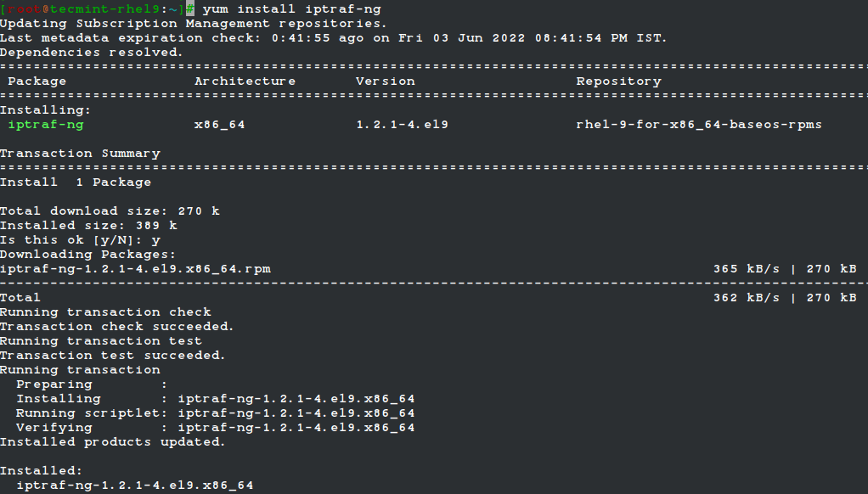
Task: Click the 'Running scriptlet' line
Action: (215, 413)
